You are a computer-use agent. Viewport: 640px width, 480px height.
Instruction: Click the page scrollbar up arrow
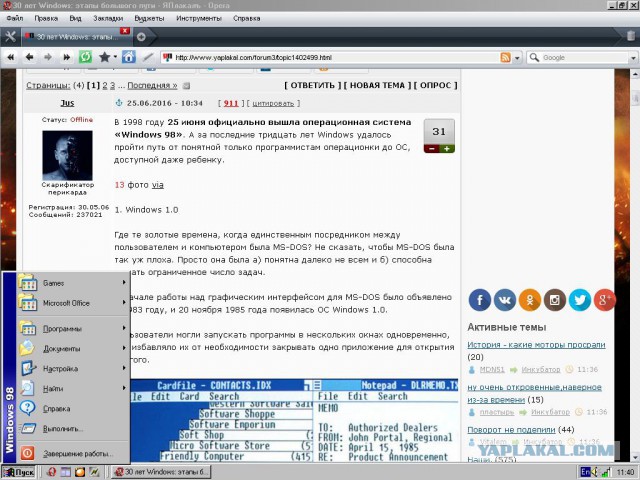tap(636, 74)
